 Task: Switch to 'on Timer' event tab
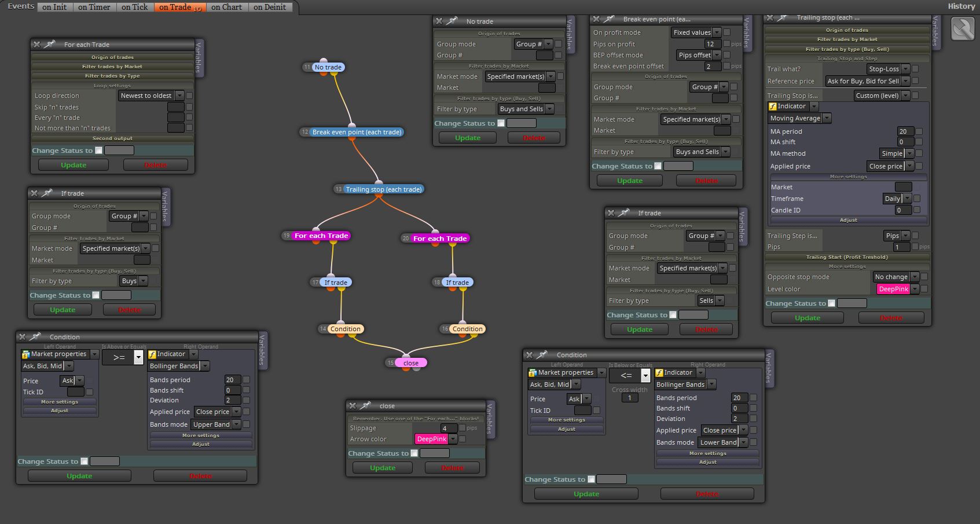(94, 7)
